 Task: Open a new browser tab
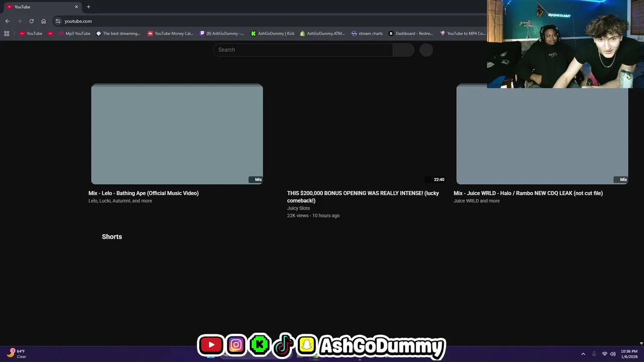tap(89, 7)
